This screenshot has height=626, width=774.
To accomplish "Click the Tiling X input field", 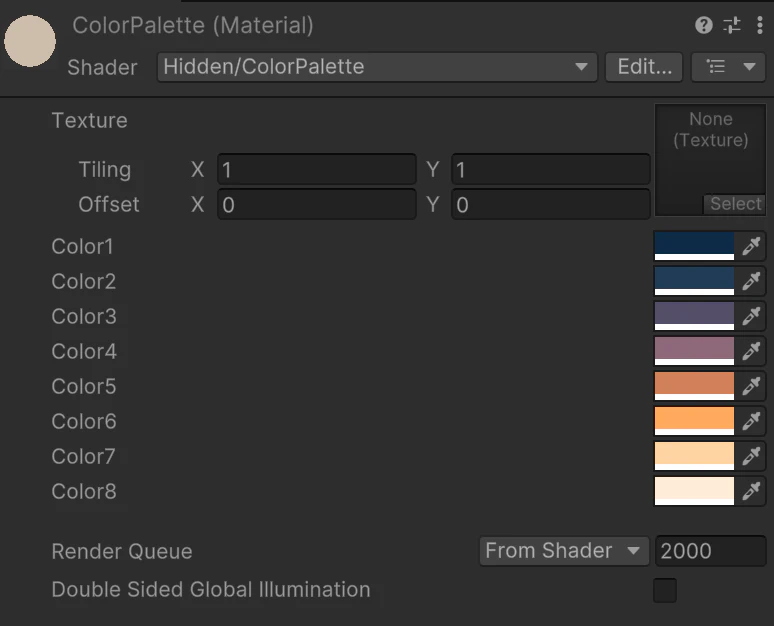I will click(316, 170).
